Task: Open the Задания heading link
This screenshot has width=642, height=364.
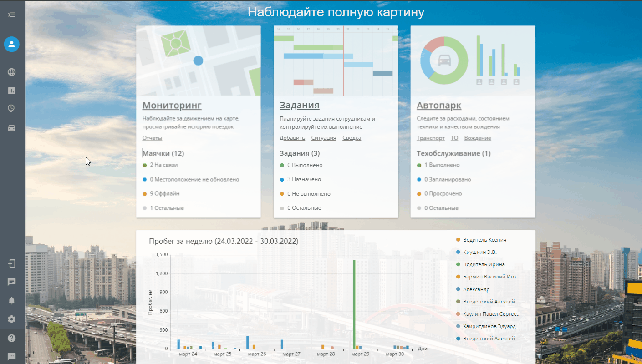Action: coord(300,106)
